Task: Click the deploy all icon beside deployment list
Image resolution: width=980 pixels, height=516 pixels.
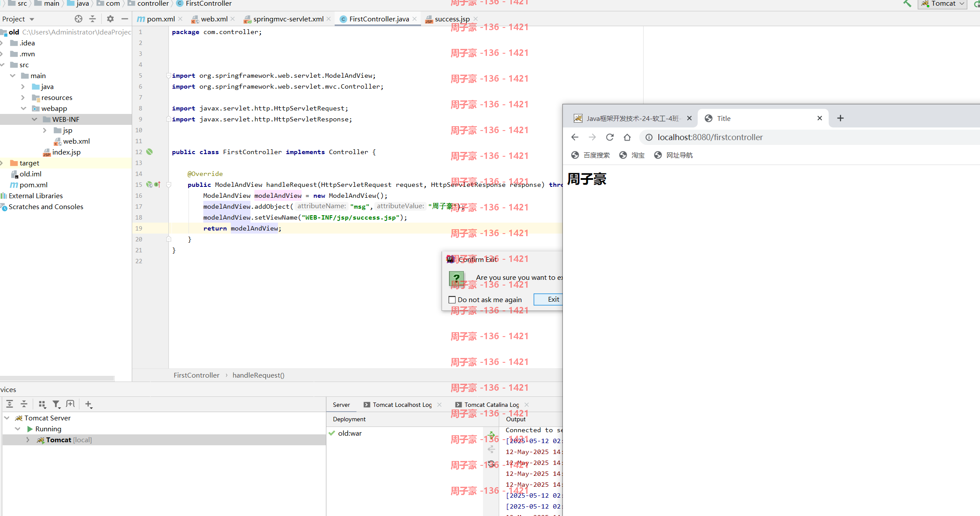Action: pyautogui.click(x=491, y=435)
